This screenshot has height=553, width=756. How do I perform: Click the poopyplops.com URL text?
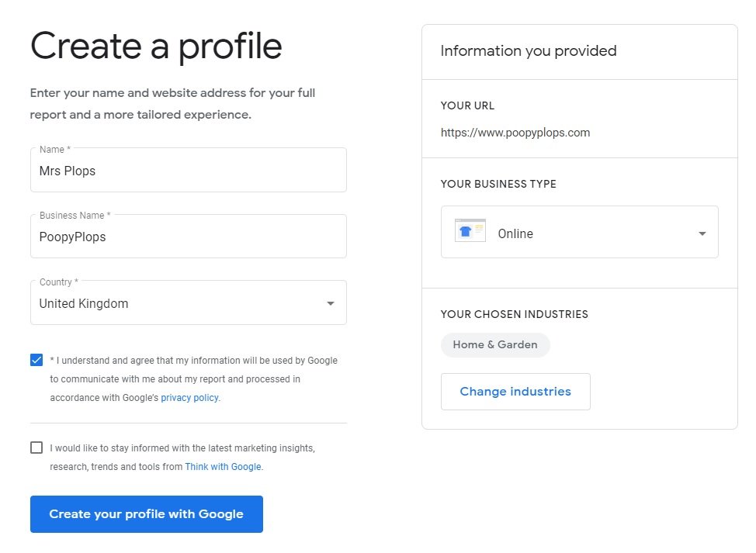tap(515, 133)
